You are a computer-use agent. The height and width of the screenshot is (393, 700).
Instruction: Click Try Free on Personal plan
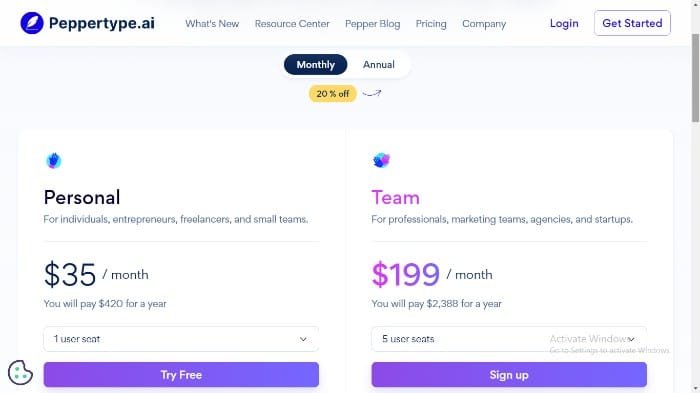(x=181, y=375)
